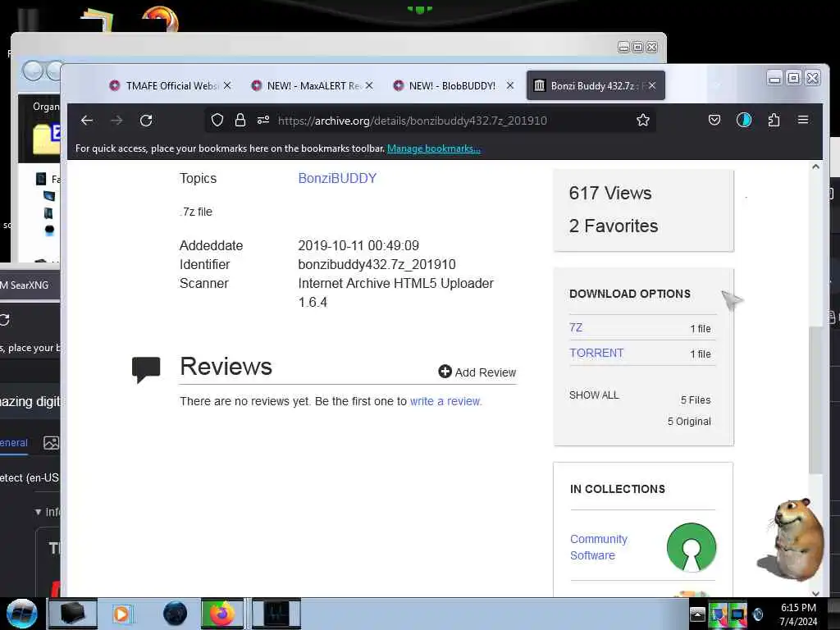Viewport: 840px width, 630px height.
Task: Click the Community Software green logo
Action: tap(691, 547)
